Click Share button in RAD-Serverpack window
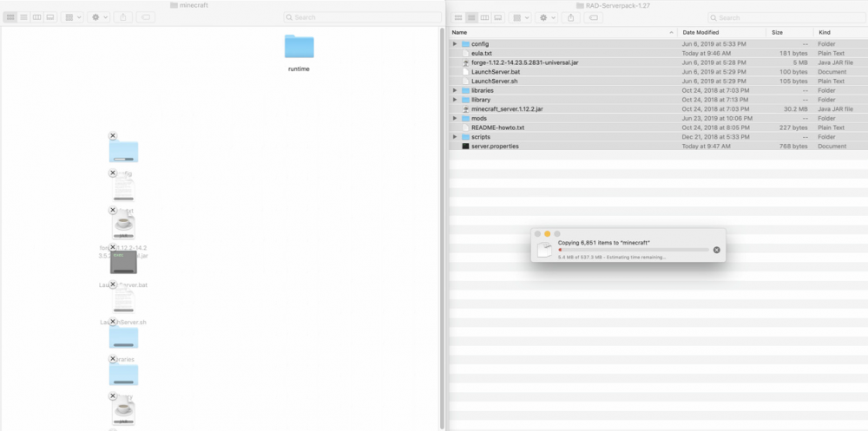 tap(571, 17)
